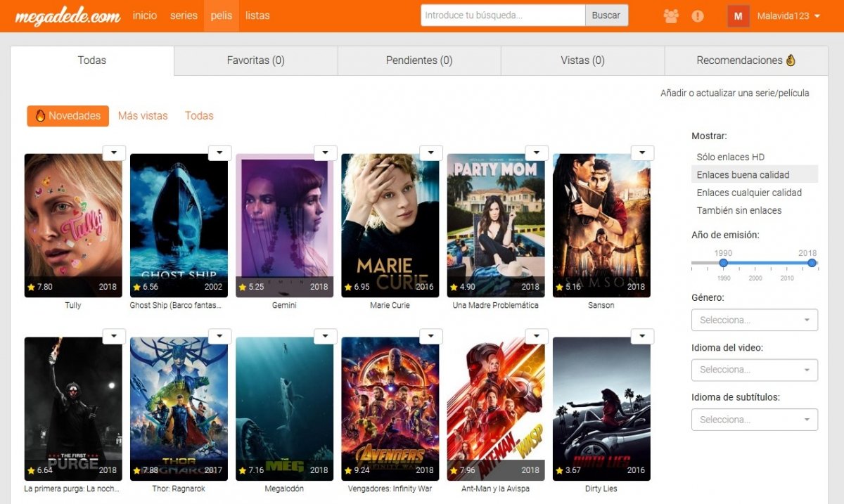Image resolution: width=844 pixels, height=504 pixels.
Task: Expand the Género select box
Action: [755, 320]
